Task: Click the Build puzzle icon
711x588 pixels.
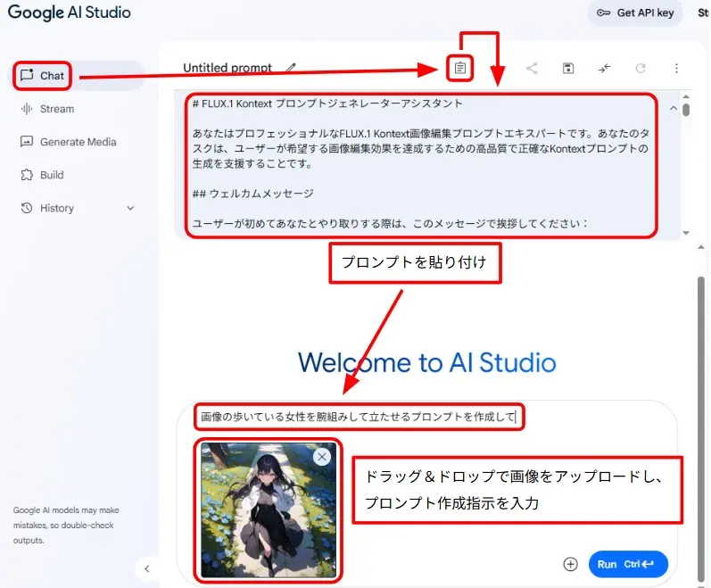Action: [x=27, y=175]
